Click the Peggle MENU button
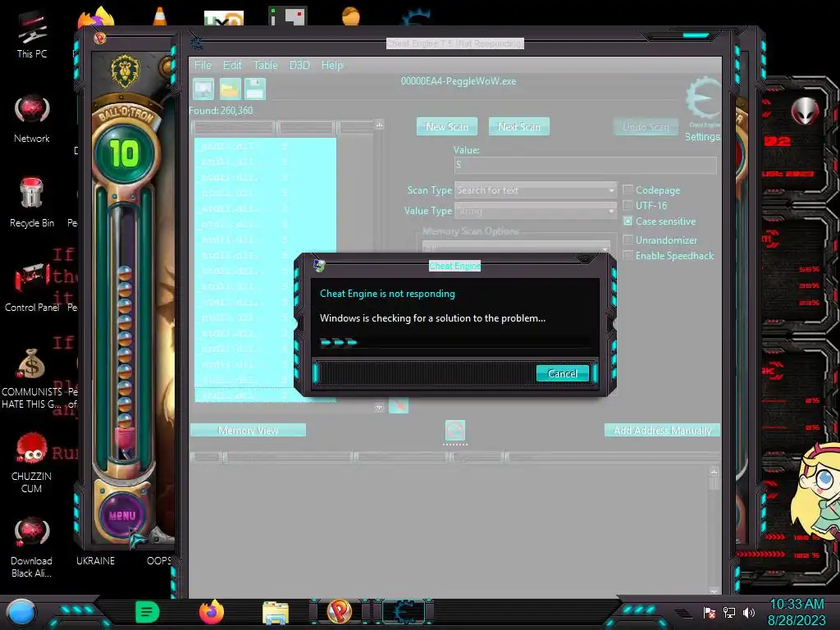The image size is (840, 630). point(122,516)
